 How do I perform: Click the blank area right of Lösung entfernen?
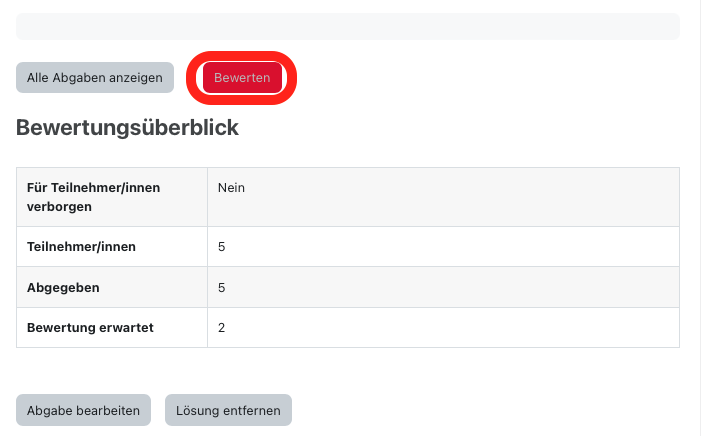coord(480,410)
